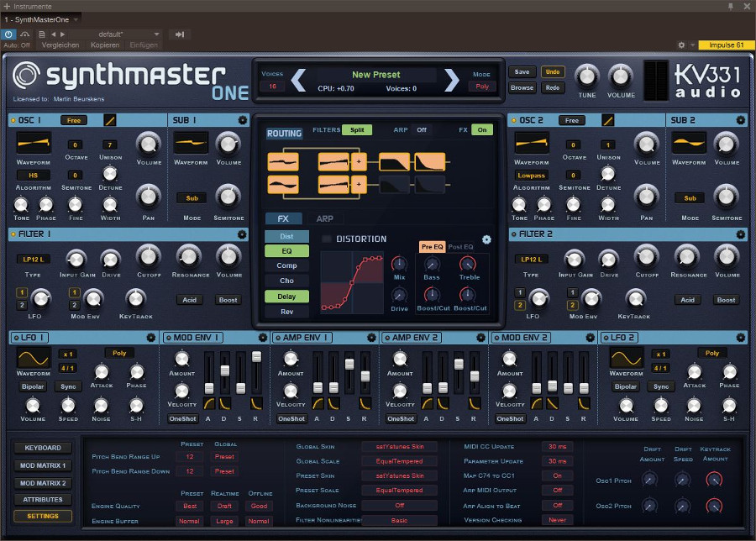756x541 pixels.
Task: Open the SUB 1 waveform display
Action: click(x=191, y=143)
